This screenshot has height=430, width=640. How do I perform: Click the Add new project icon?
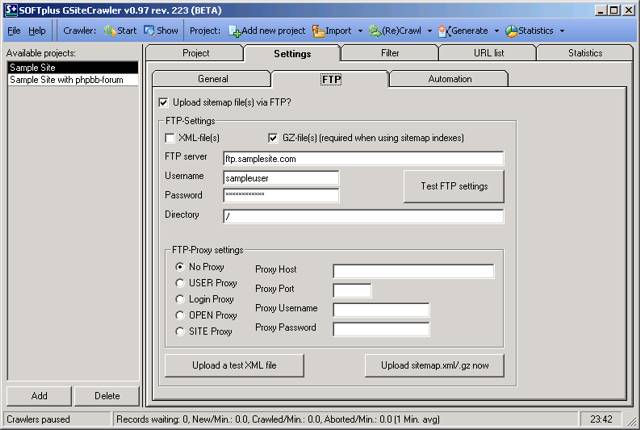tap(235, 31)
